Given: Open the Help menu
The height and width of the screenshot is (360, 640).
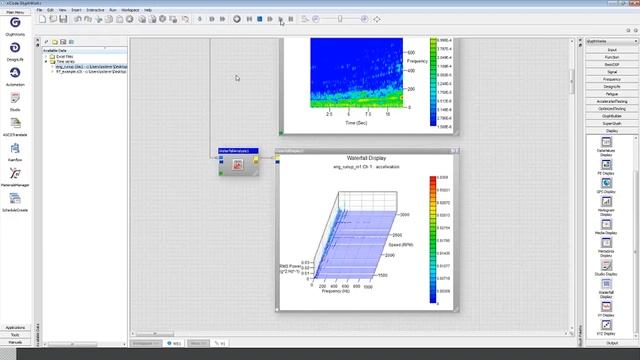Looking at the screenshot, I should [x=148, y=10].
